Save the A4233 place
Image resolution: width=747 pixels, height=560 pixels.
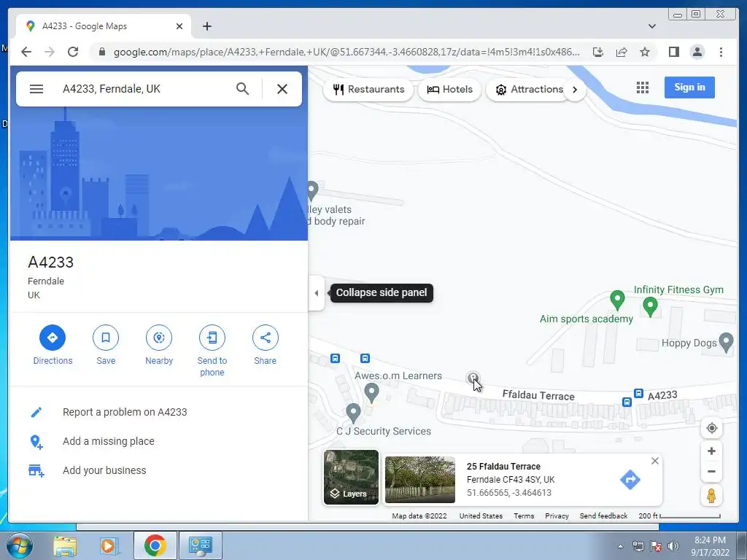pos(106,345)
